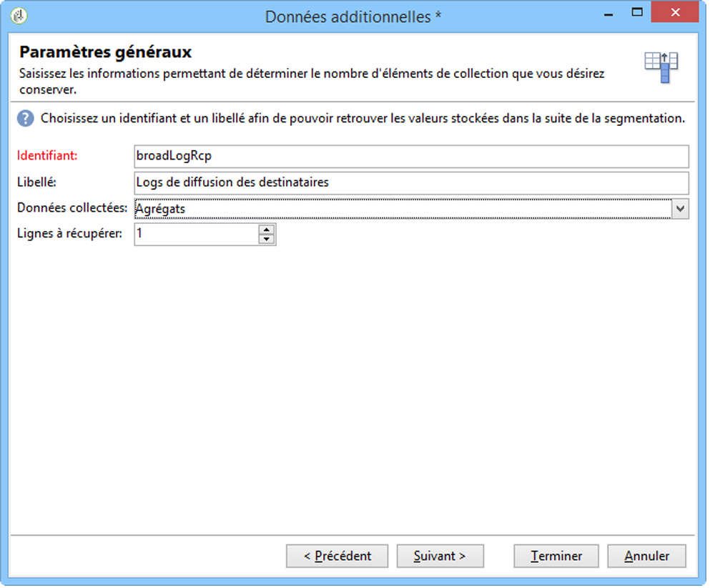The image size is (715, 588).
Task: Click the Identifiant field containing broadLogRcp
Action: (x=411, y=157)
